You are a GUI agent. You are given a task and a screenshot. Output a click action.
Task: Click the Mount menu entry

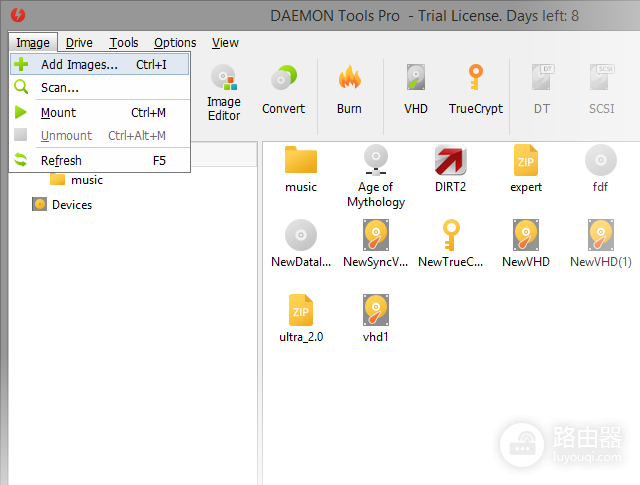coord(100,112)
